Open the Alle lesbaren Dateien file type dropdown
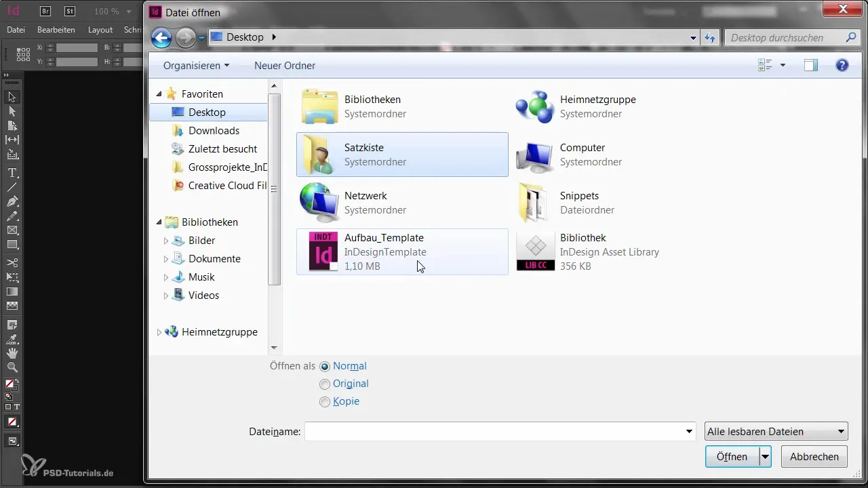The image size is (868, 488). pyautogui.click(x=776, y=431)
